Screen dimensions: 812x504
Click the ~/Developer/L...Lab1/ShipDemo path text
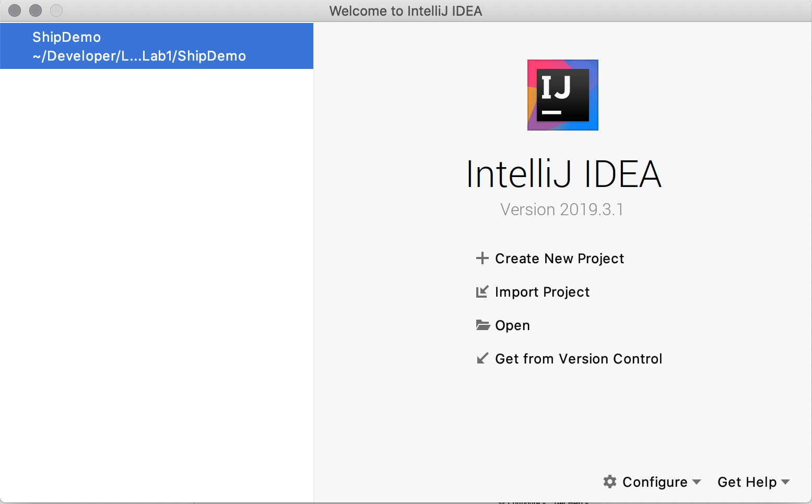pos(139,56)
